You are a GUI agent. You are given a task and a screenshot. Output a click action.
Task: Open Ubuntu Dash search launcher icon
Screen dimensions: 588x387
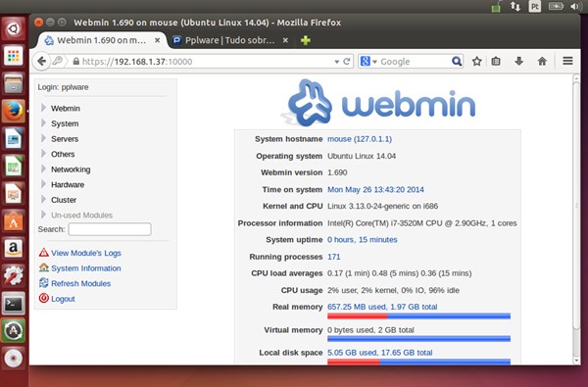click(14, 28)
